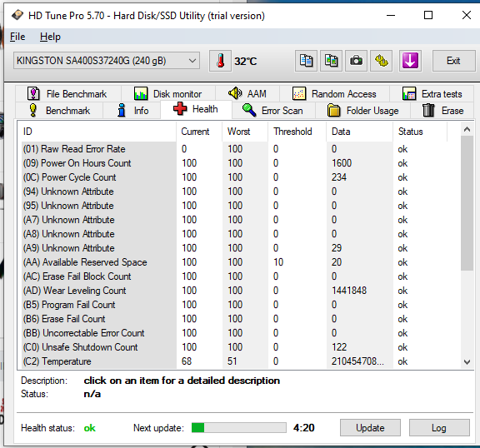Image resolution: width=480 pixels, height=448 pixels.
Task: Copy info to clipboard icon
Action: click(306, 61)
